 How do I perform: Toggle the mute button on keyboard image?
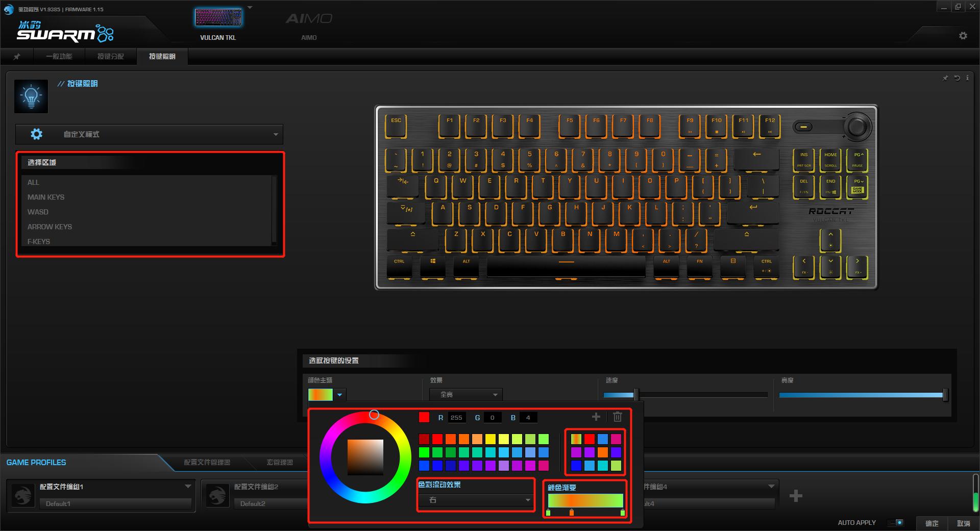(804, 127)
